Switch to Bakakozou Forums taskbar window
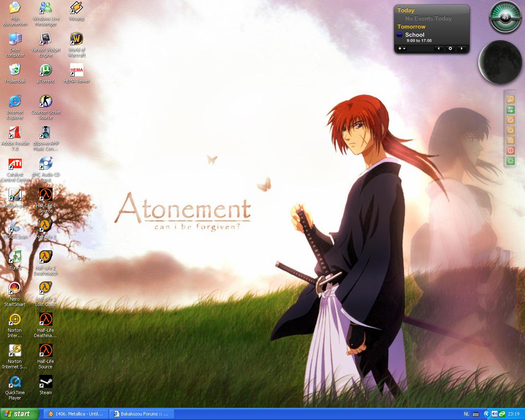Image resolution: width=525 pixels, height=420 pixels. (x=142, y=414)
